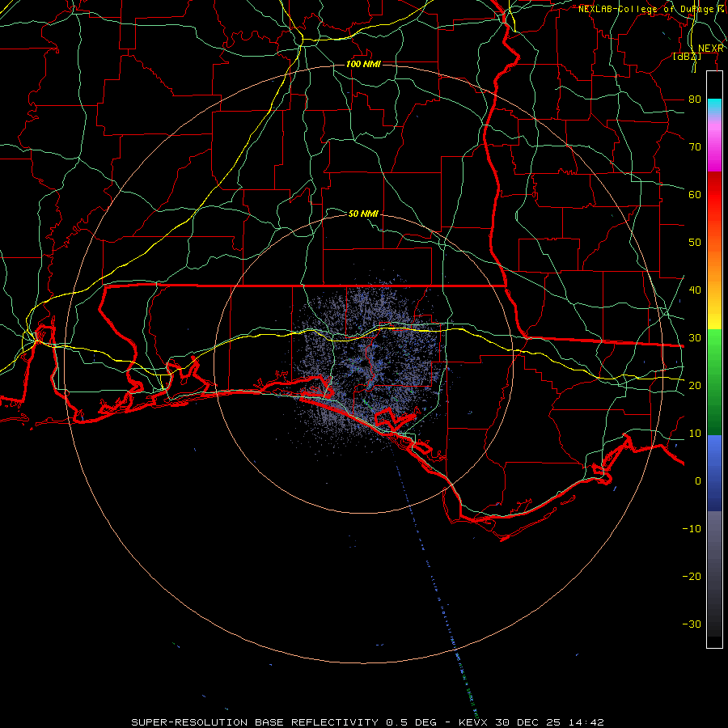This screenshot has width=728, height=728.
Task: Click the -30 value on the color scale
Action: pyautogui.click(x=692, y=624)
